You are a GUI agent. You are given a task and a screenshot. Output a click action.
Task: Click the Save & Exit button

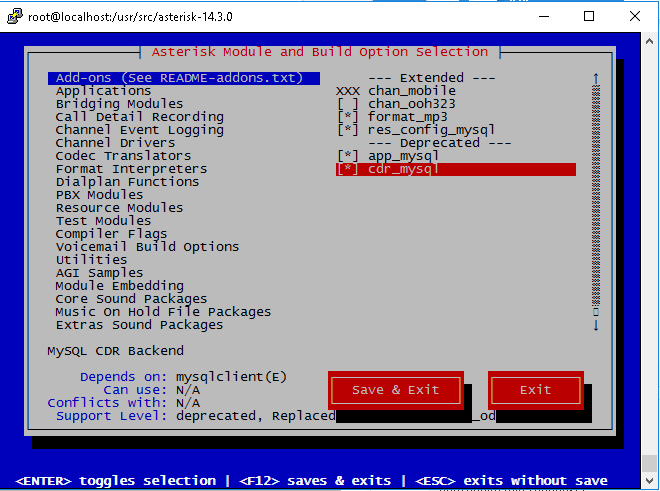[x=396, y=390]
